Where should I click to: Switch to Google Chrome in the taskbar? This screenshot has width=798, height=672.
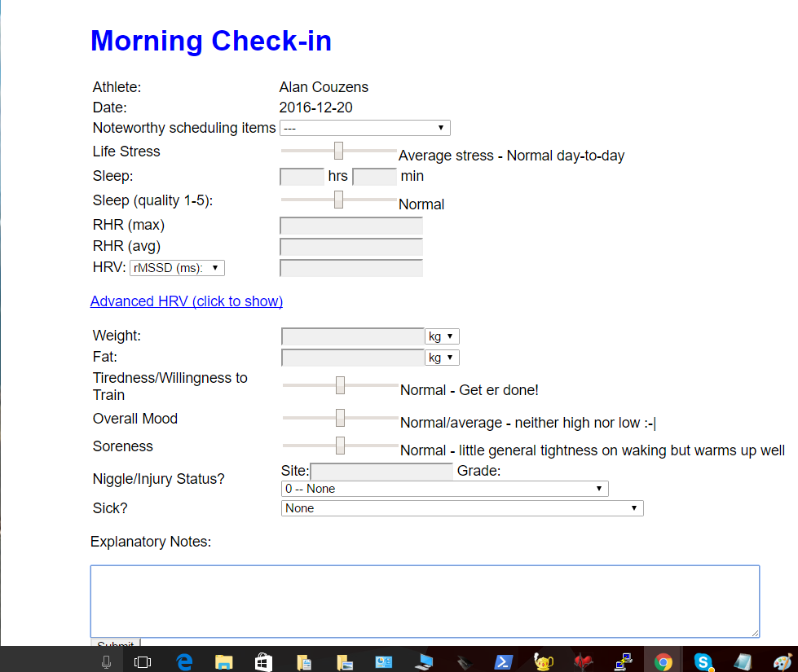664,662
